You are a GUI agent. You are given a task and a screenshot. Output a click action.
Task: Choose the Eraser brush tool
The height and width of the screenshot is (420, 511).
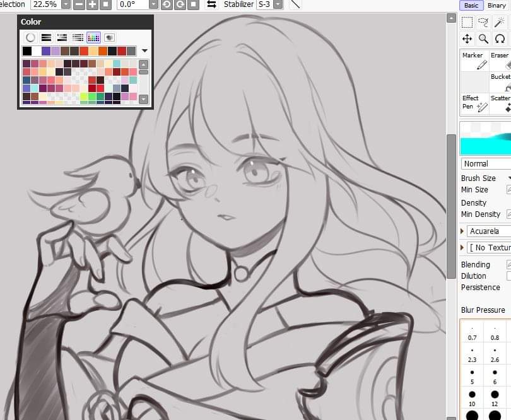(500, 61)
